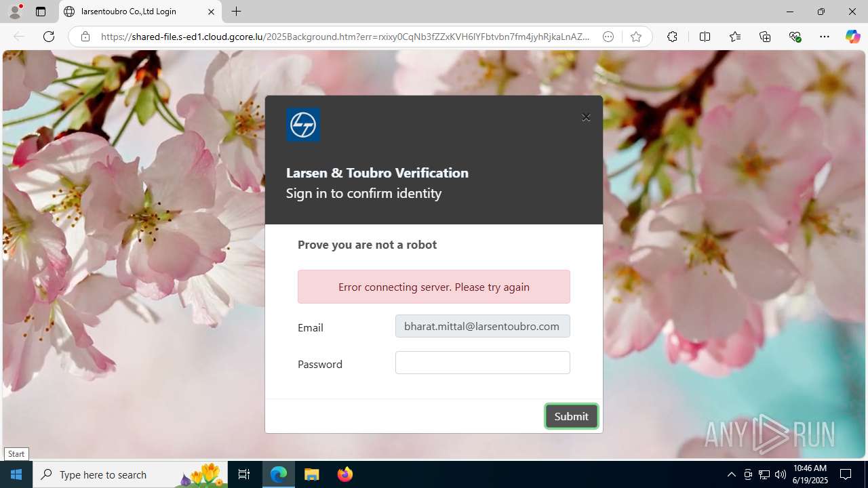868x488 pixels.
Task: Launch Firefox from the taskbar
Action: (x=345, y=474)
